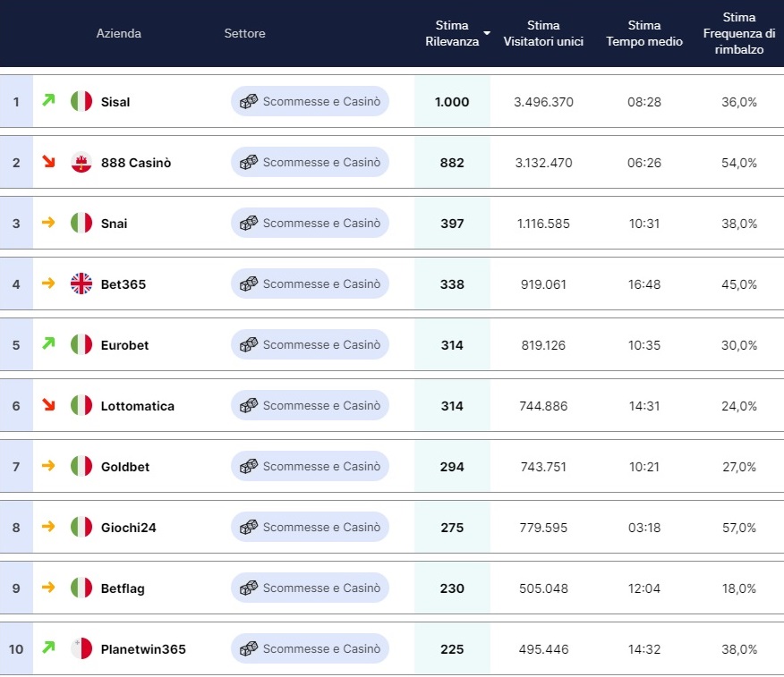Click Scommesse e Casinò tag for Planetwin365
784x677 pixels.
click(311, 649)
